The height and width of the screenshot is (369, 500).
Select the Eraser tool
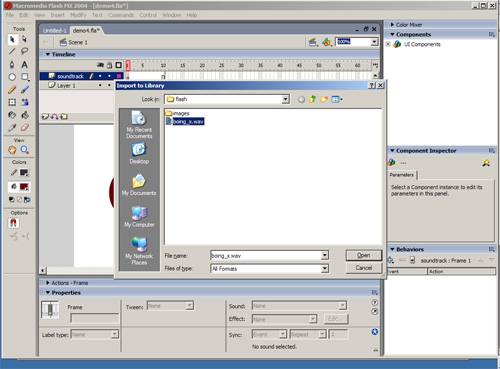point(25,128)
